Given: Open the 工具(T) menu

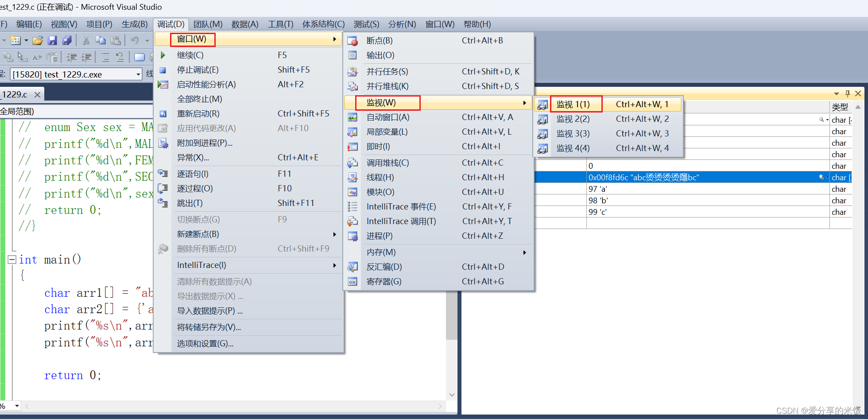Looking at the screenshot, I should (x=280, y=24).
